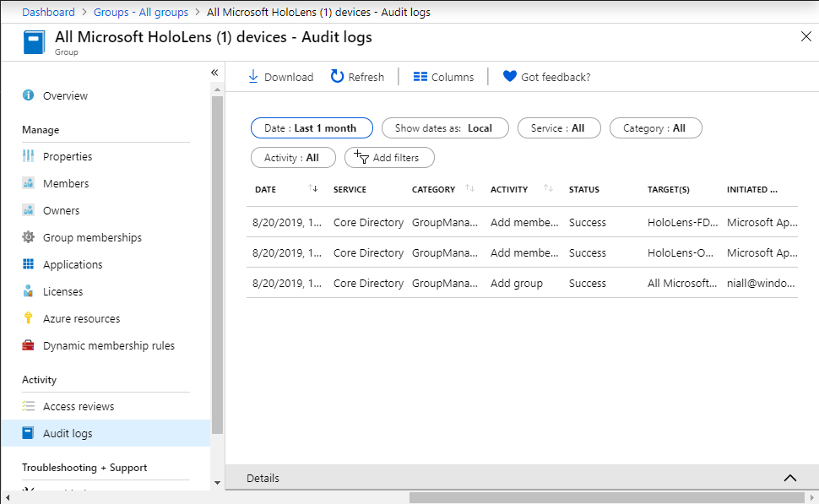This screenshot has height=504, width=819.
Task: Click the horizontal scrollbar thumb at bottom
Action: tap(607, 497)
